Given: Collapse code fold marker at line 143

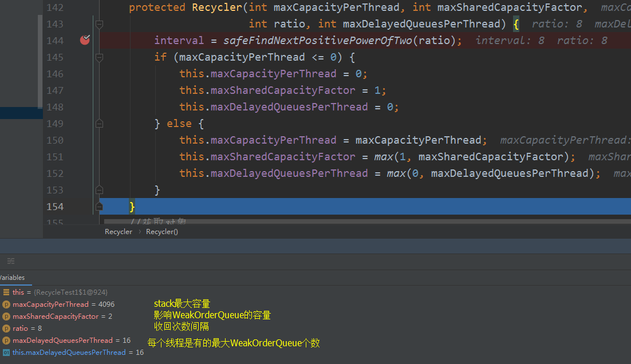Looking at the screenshot, I should pos(100,24).
